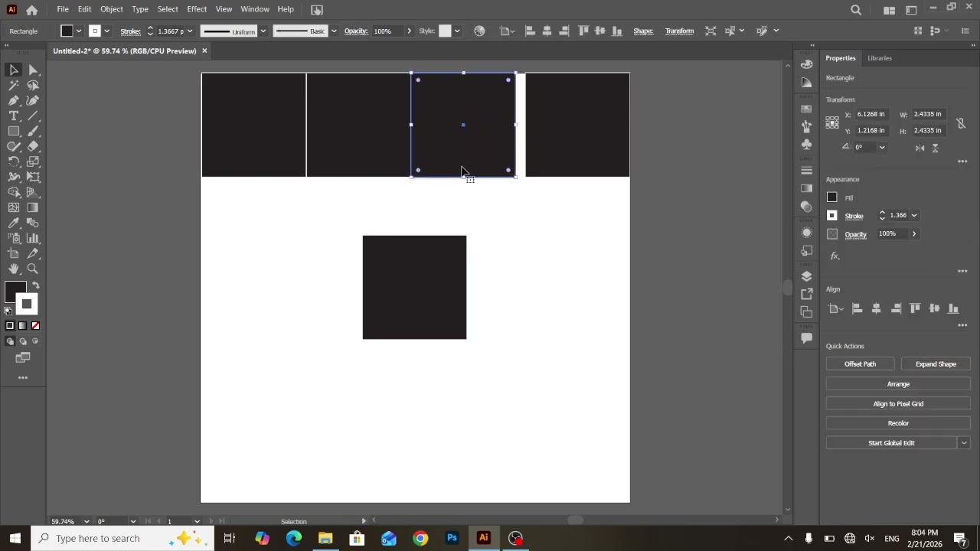This screenshot has width=980, height=551.
Task: Enable Draw Behind mode
Action: (x=23, y=341)
